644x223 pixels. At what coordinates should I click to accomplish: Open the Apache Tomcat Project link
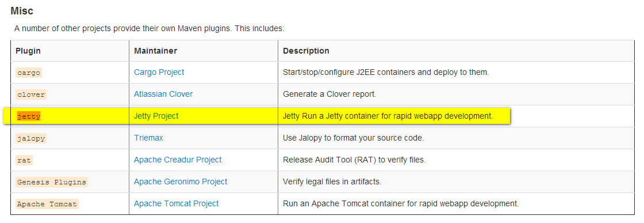click(x=176, y=203)
